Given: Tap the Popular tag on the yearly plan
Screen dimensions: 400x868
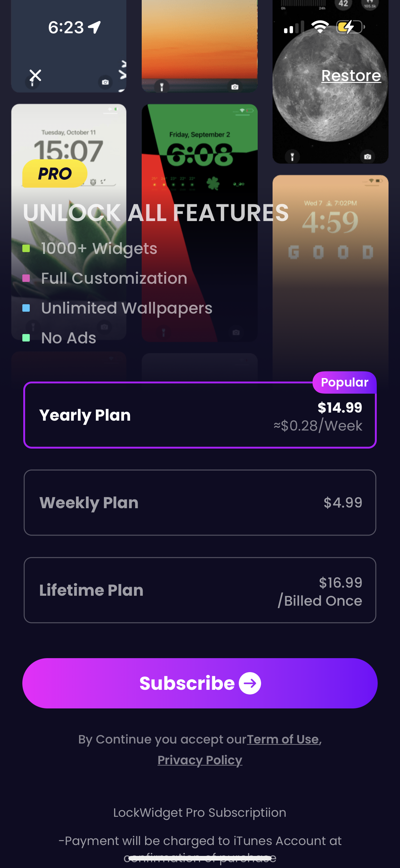Looking at the screenshot, I should click(344, 382).
